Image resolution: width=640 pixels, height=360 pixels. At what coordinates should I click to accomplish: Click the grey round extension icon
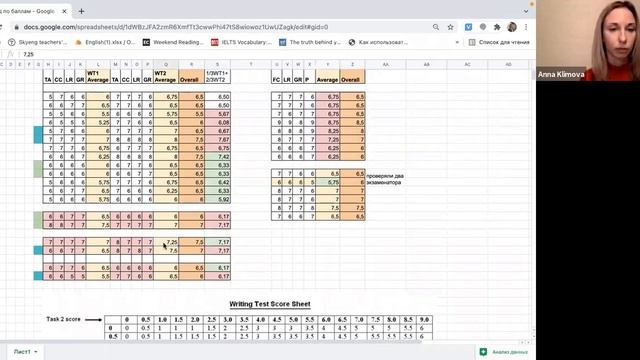tap(483, 27)
